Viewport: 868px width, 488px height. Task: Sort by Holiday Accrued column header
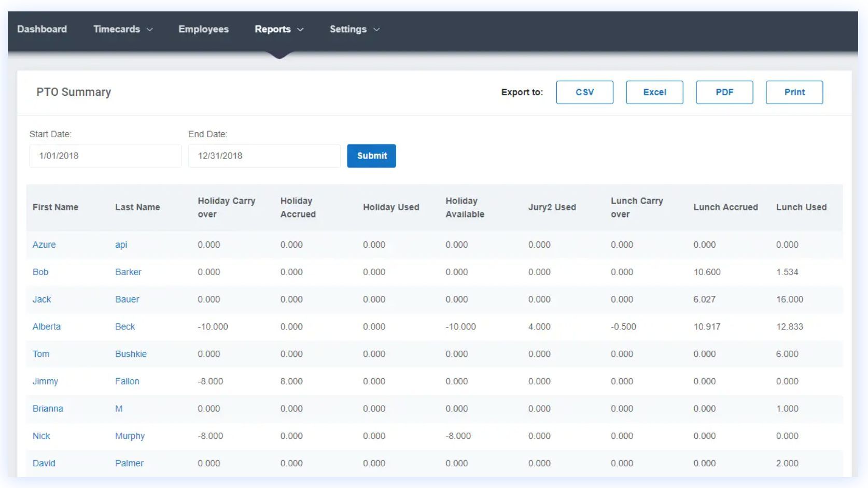pyautogui.click(x=298, y=207)
